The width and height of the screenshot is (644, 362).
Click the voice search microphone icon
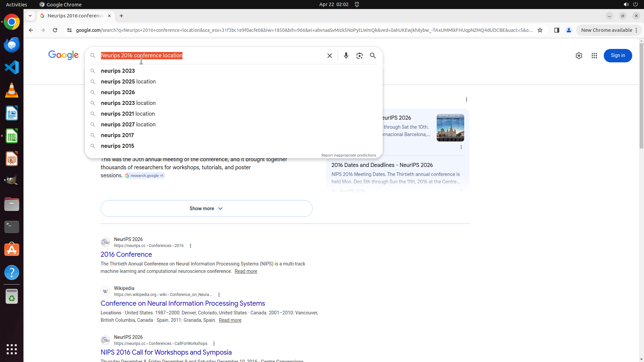tap(346, 56)
